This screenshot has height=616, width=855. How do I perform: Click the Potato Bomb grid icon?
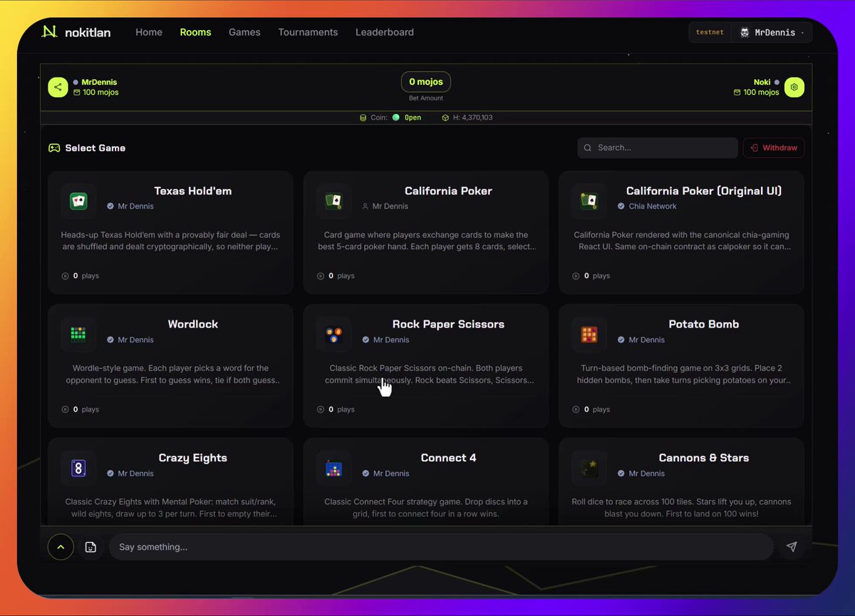pyautogui.click(x=589, y=335)
